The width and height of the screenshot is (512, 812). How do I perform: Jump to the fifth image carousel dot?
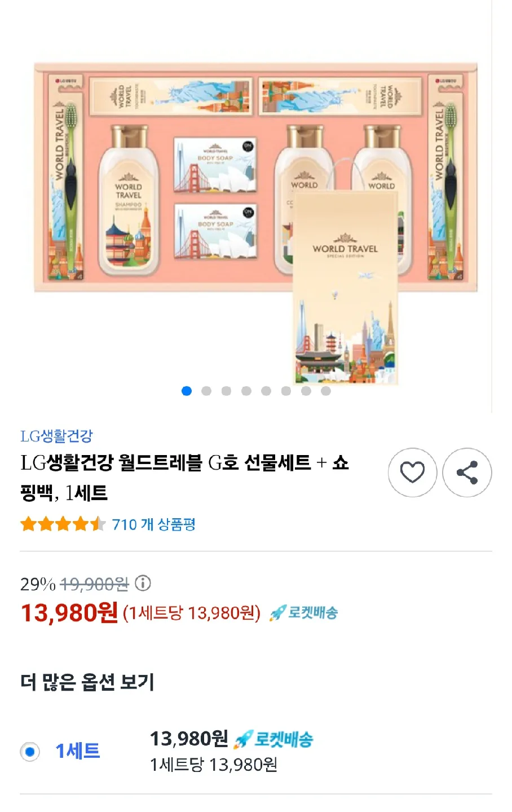[266, 391]
